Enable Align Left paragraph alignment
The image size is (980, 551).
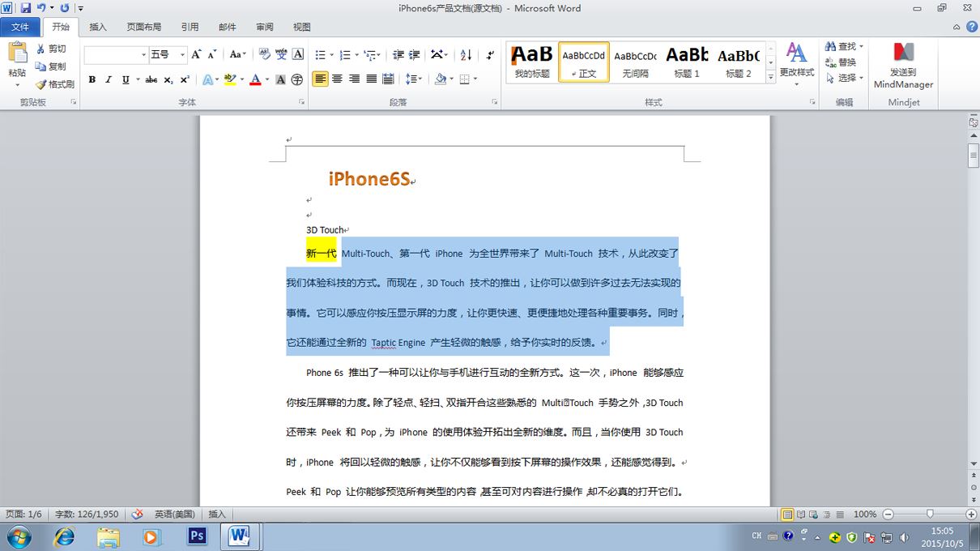tap(321, 79)
